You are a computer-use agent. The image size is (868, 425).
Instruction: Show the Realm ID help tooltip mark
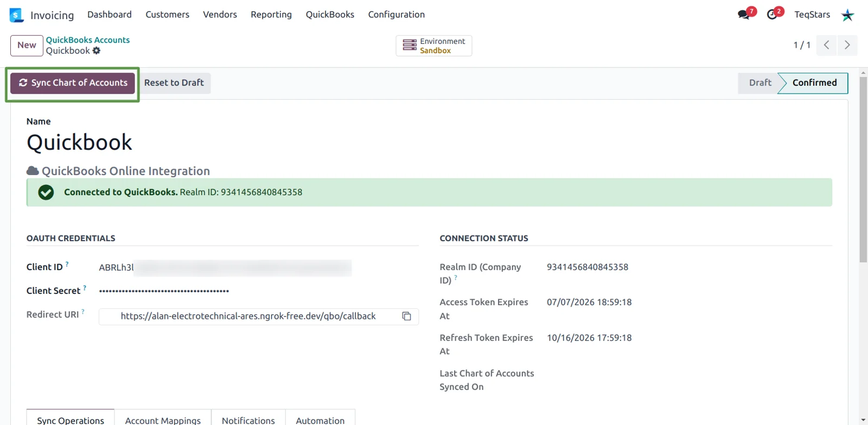click(456, 278)
